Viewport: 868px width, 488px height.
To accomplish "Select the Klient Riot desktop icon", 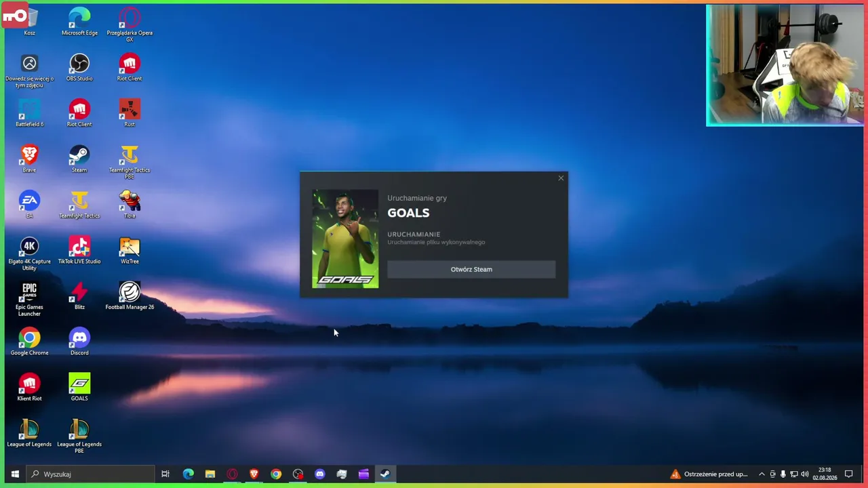I will (x=29, y=388).
